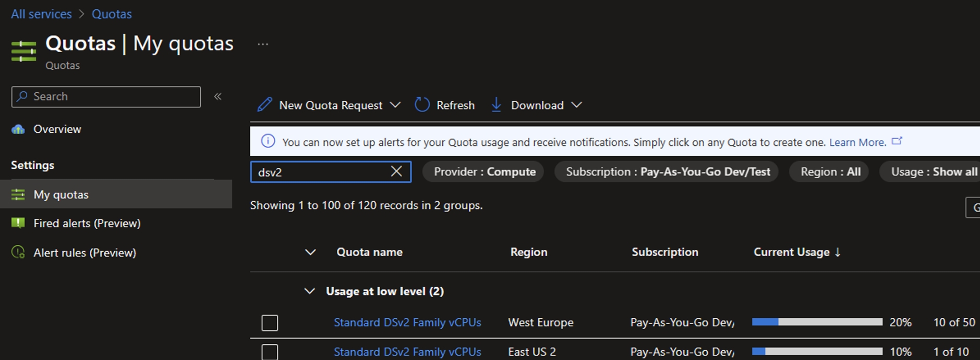Open the West Europe Standard DSv2 Family vCPUs link
Screen dimensions: 980x360
coord(407,322)
